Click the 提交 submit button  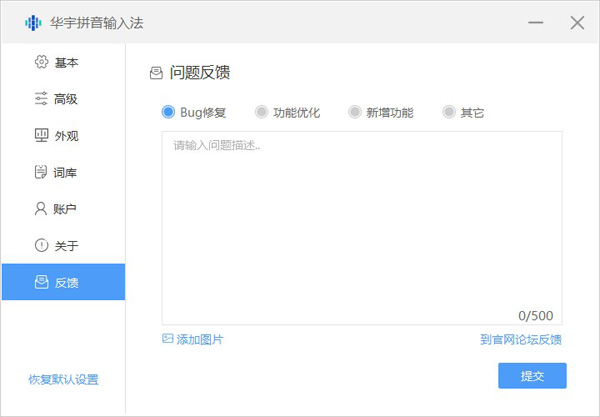[532, 376]
